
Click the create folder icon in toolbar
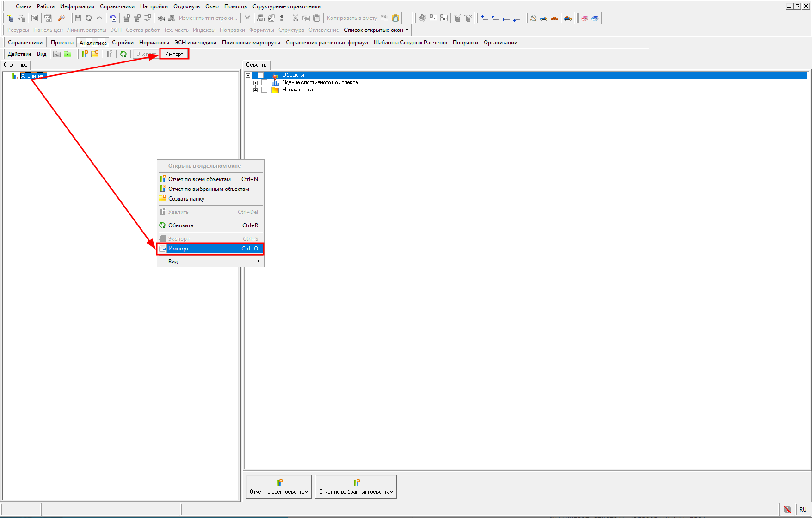(95, 54)
